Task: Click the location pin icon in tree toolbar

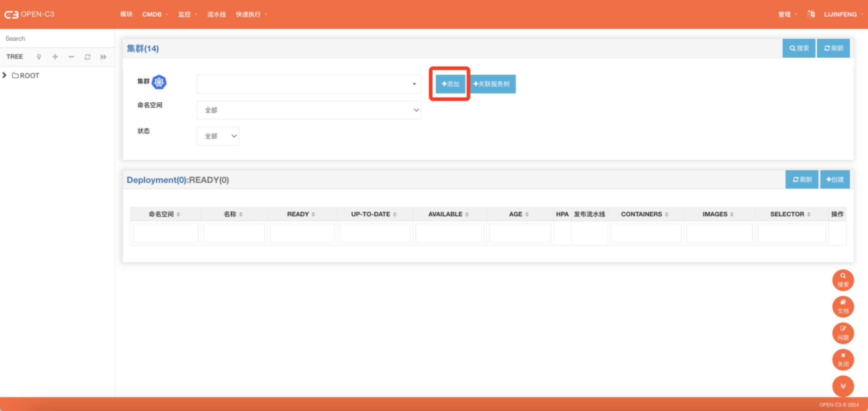Action: tap(39, 57)
